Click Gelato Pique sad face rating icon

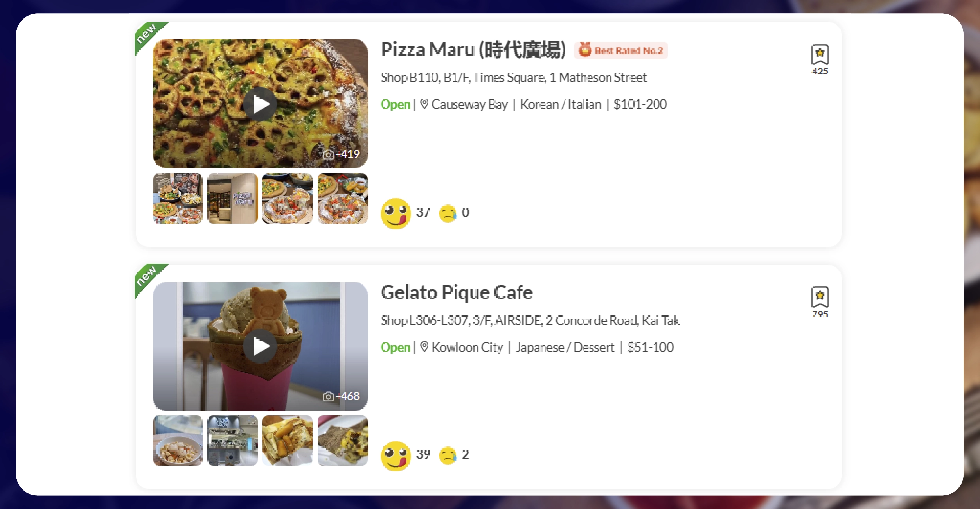448,455
